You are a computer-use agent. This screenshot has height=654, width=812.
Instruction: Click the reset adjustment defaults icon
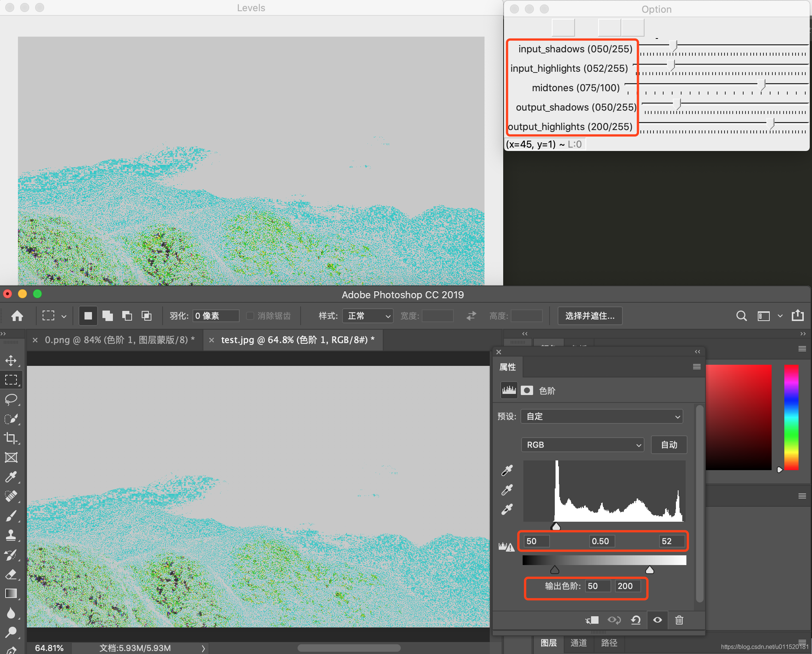click(x=636, y=620)
